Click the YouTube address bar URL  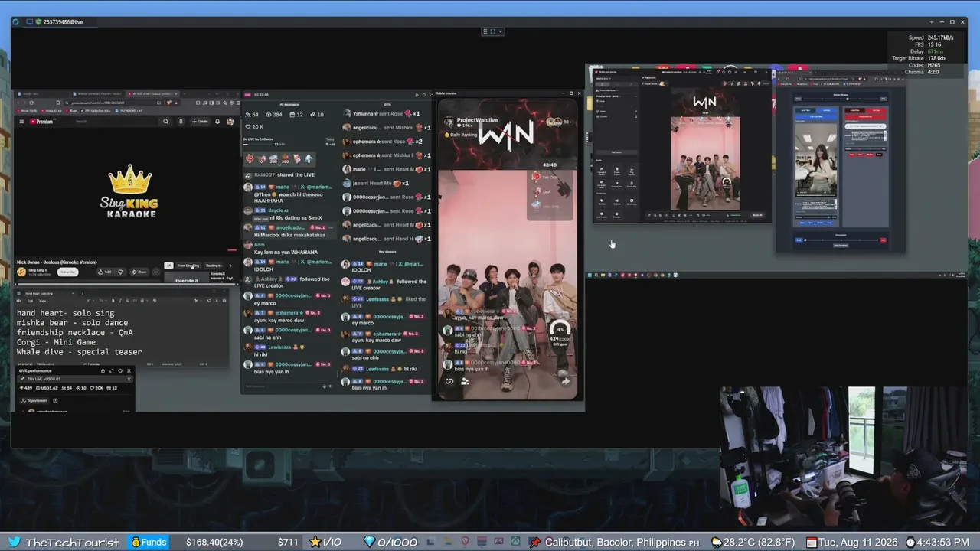coord(97,103)
